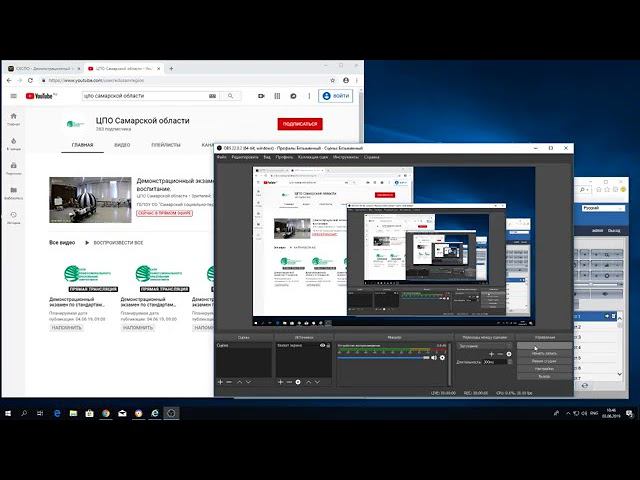Switch to the Home channel tab

pos(82,145)
